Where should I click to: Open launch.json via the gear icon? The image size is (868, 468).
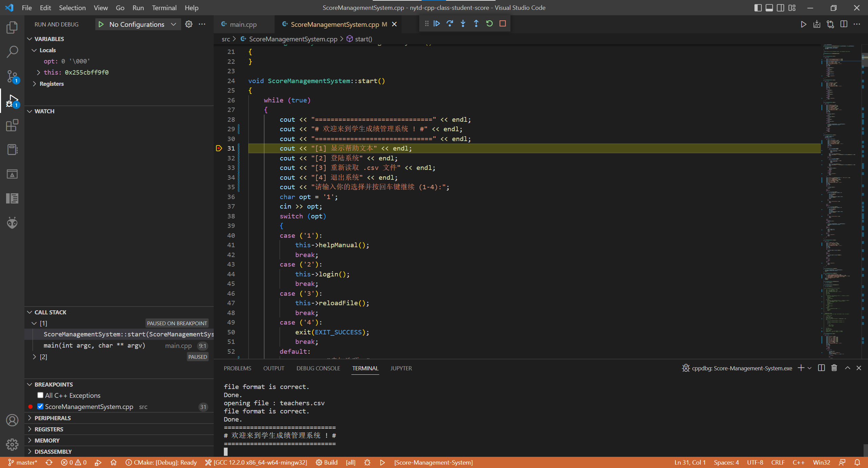(x=189, y=24)
